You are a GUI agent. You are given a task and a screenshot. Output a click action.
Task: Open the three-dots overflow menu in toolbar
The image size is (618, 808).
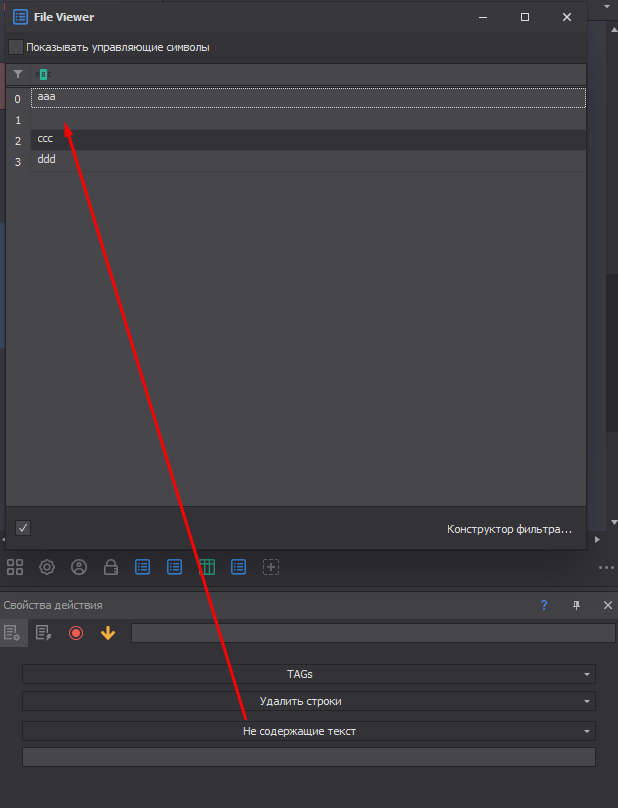(606, 568)
